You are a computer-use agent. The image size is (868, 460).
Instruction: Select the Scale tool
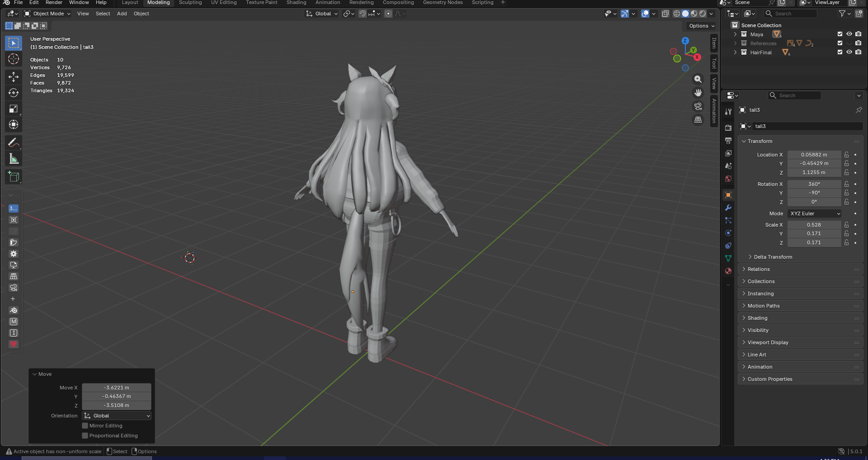[14, 109]
